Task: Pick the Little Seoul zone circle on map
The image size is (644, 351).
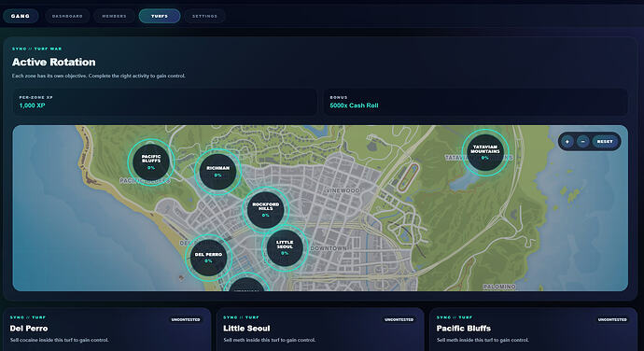Action: point(285,247)
